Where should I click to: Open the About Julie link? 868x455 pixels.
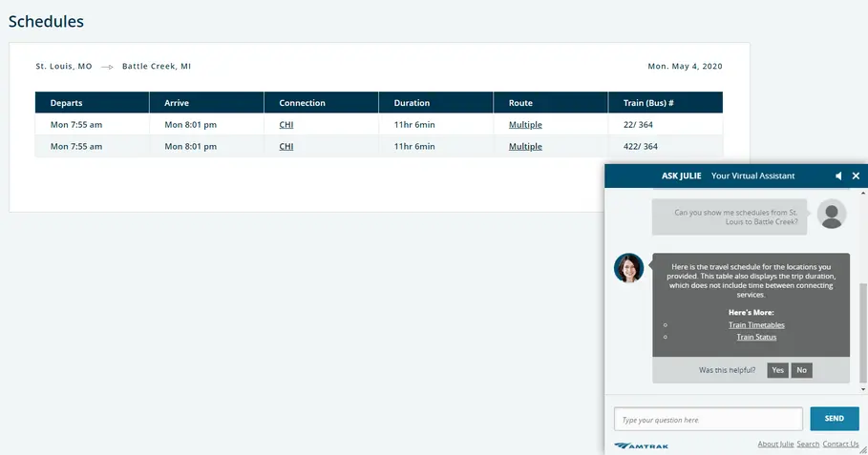click(775, 445)
